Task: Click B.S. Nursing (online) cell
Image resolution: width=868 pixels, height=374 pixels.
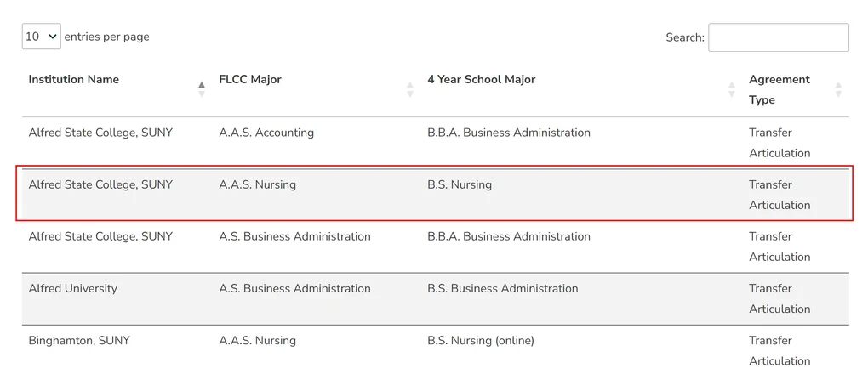Action: click(481, 341)
